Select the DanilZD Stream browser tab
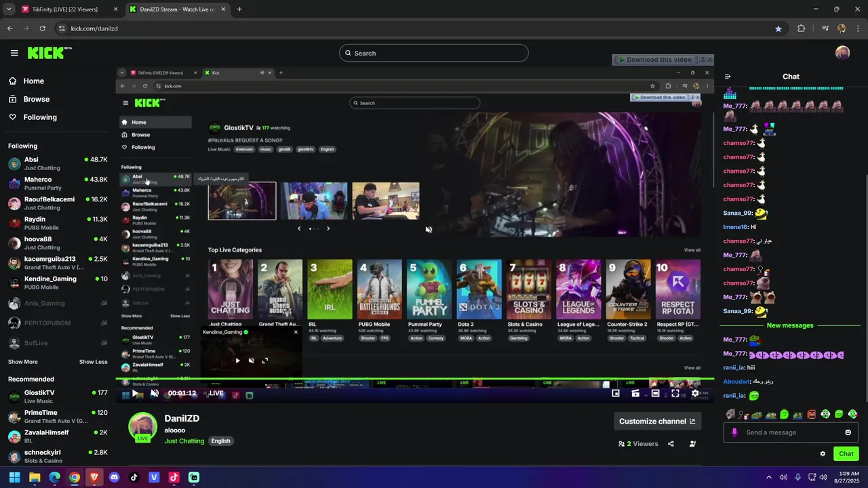This screenshot has width=868, height=488. [178, 9]
